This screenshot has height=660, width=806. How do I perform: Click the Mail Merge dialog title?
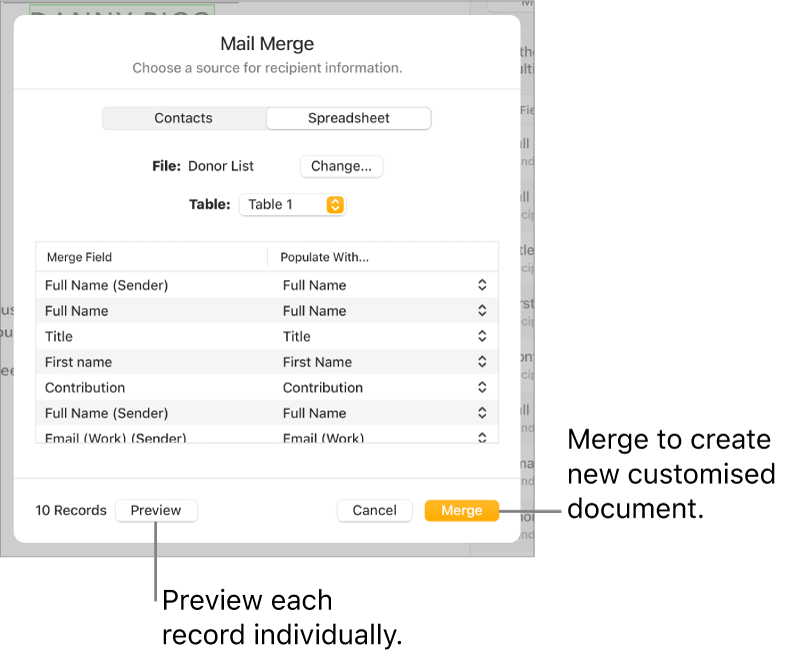point(267,44)
